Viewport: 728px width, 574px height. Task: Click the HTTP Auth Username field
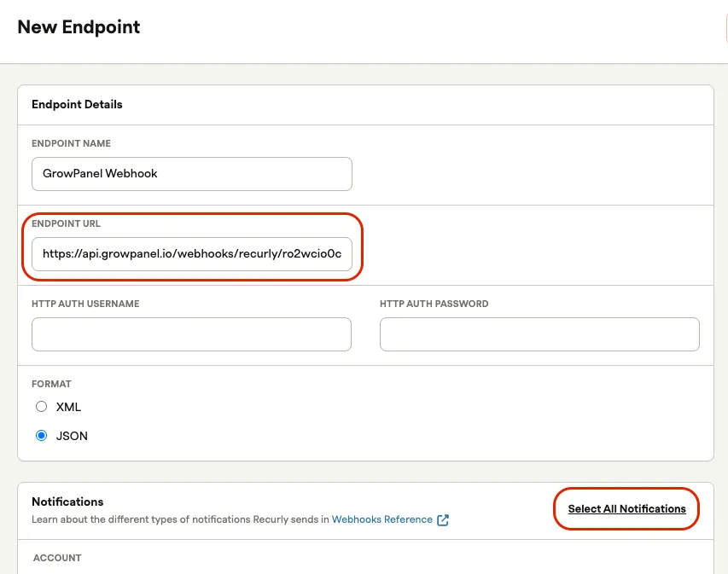[x=191, y=333]
